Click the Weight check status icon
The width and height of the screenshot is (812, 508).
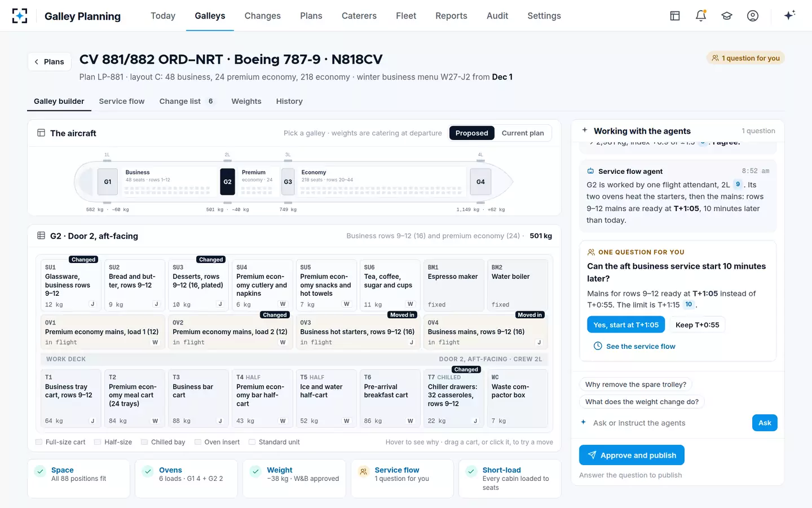click(x=255, y=471)
